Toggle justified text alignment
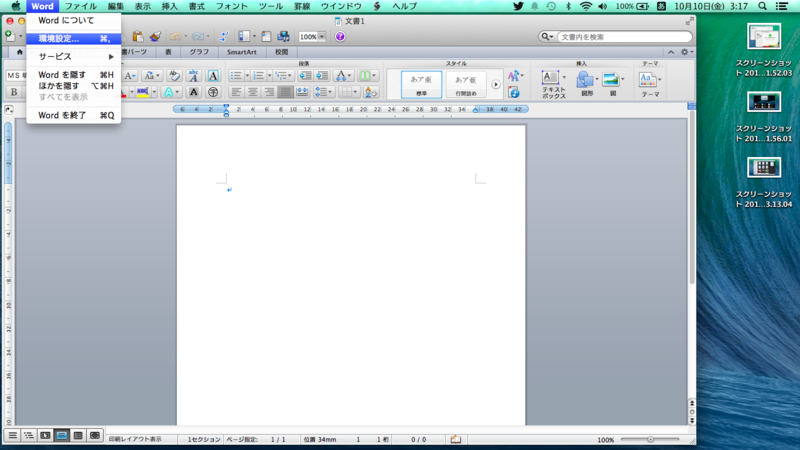 285,92
